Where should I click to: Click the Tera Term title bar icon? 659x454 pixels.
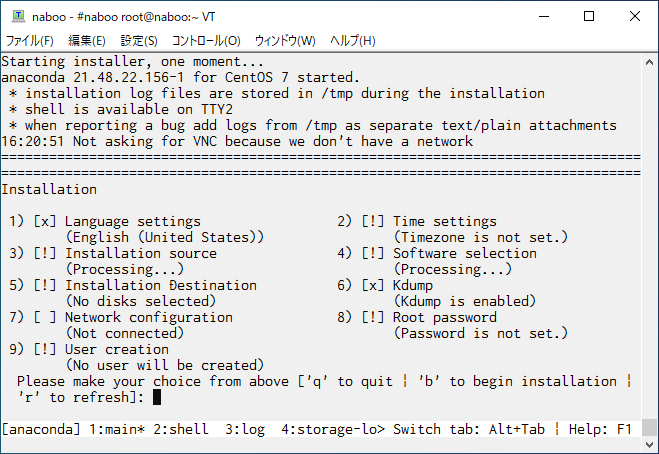click(x=18, y=16)
